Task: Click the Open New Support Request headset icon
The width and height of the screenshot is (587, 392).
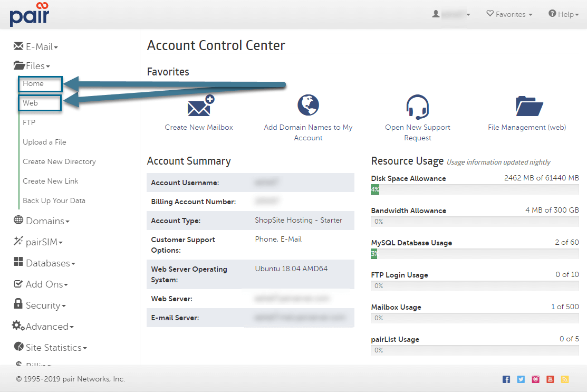Action: [x=417, y=107]
